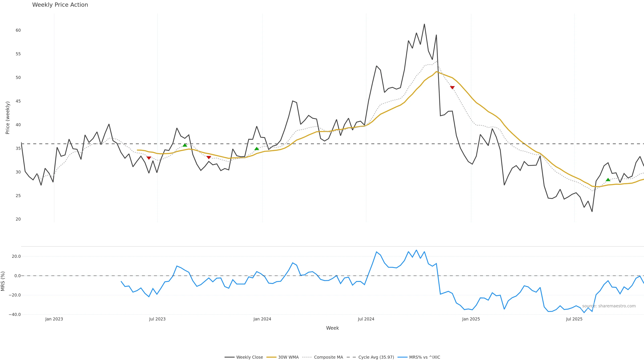Click the red down-triangle marker near October 2023

(x=209, y=157)
